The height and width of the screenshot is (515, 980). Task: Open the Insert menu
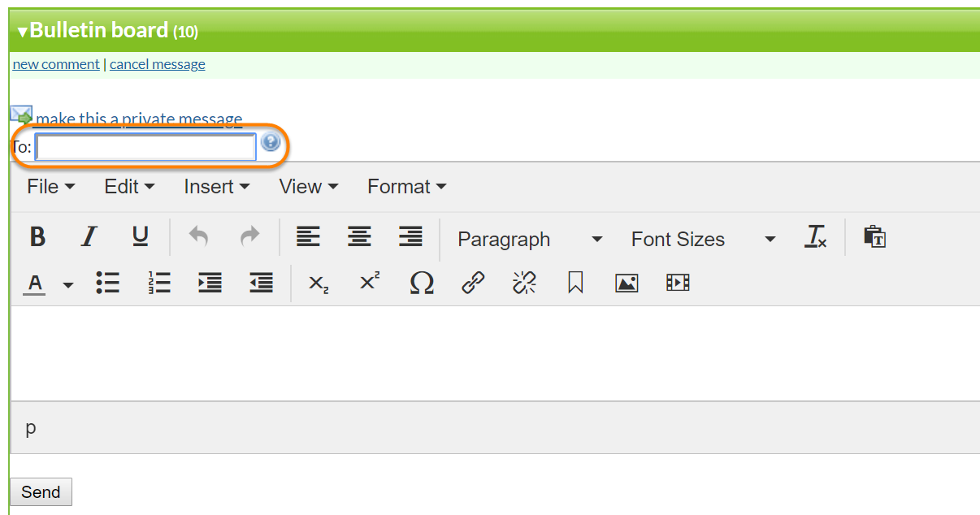[216, 187]
